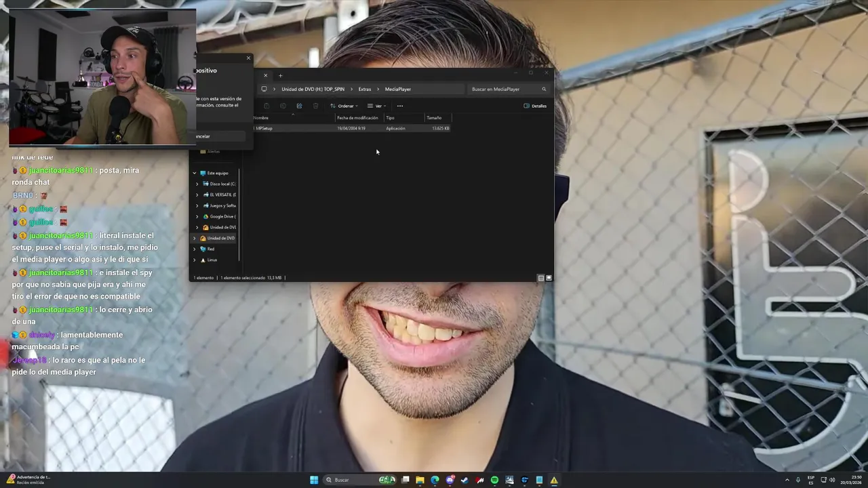
Task: Open Steam from the taskbar
Action: (465, 480)
